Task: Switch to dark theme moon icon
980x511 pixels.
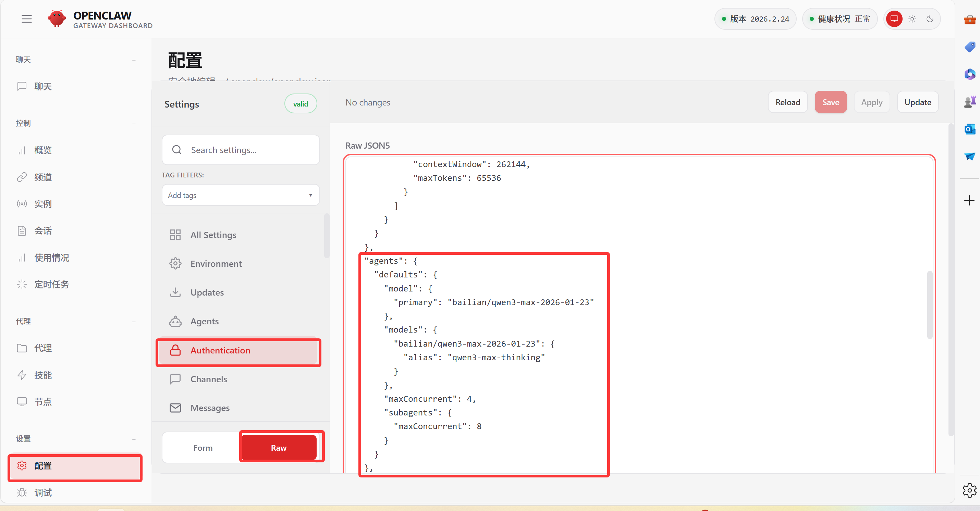Action: [930, 18]
